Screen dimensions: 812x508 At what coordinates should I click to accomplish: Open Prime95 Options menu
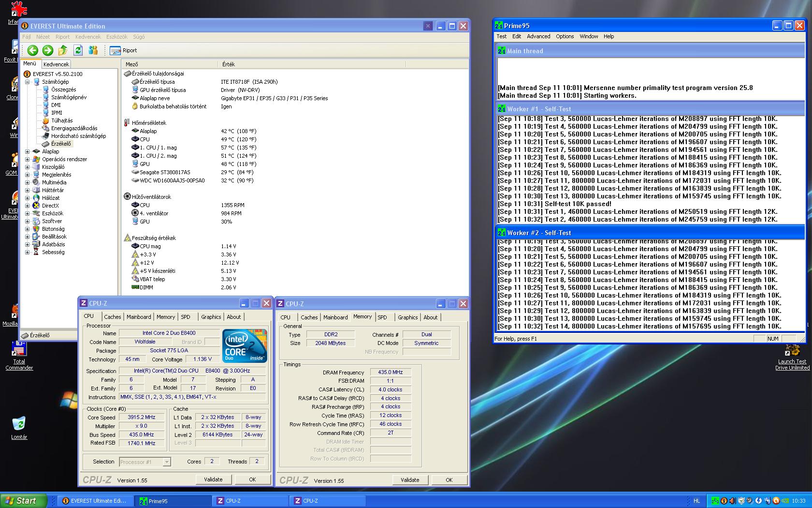click(x=565, y=36)
